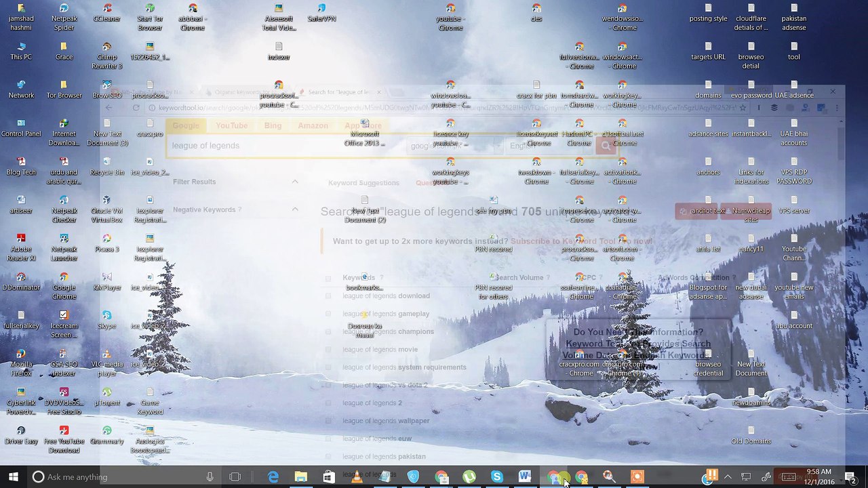The image size is (868, 488).
Task: Select the Grammarly desktop shortcut
Action: 107,436
